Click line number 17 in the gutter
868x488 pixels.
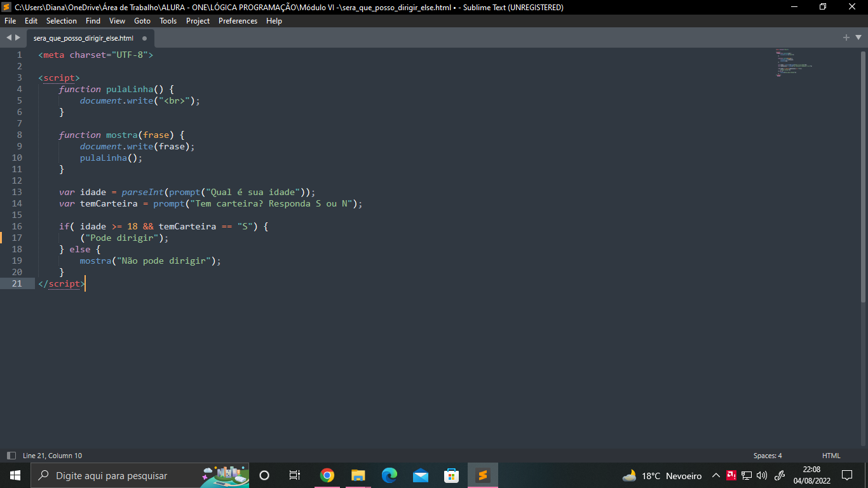[x=17, y=238]
